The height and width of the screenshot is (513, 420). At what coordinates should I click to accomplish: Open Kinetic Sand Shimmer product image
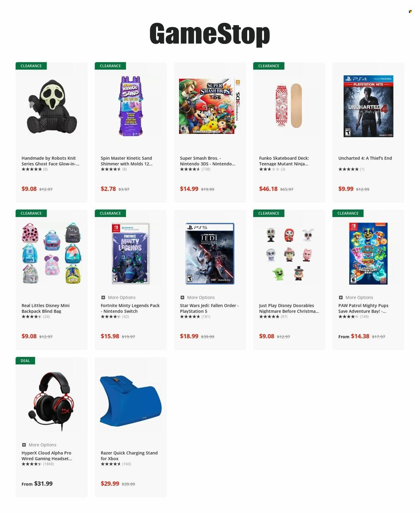[131, 106]
